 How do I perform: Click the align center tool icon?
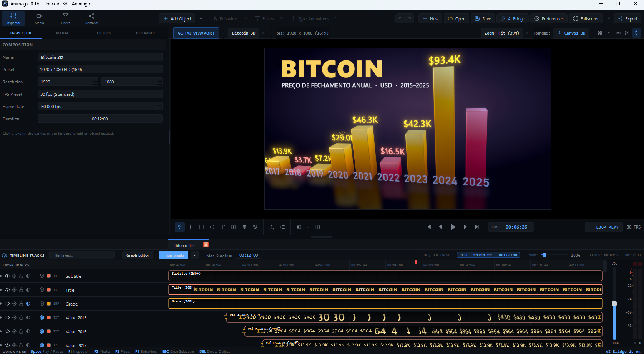[244, 227]
